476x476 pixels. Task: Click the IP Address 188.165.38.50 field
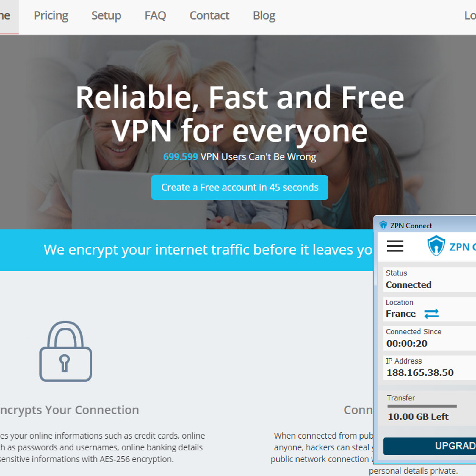[430, 367]
